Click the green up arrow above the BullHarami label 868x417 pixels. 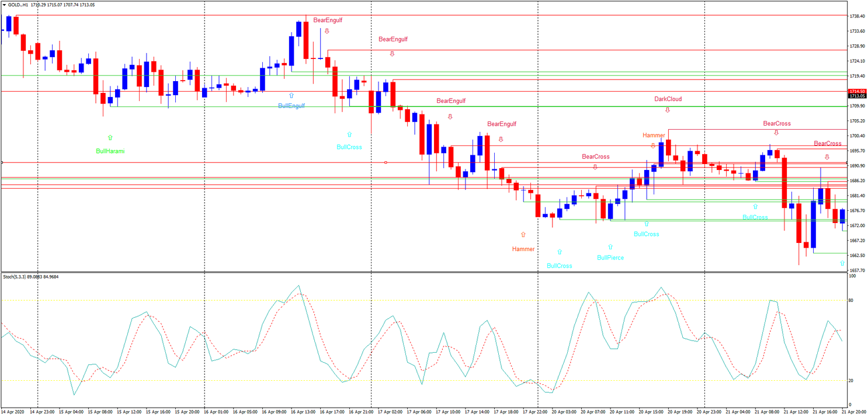pyautogui.click(x=110, y=137)
